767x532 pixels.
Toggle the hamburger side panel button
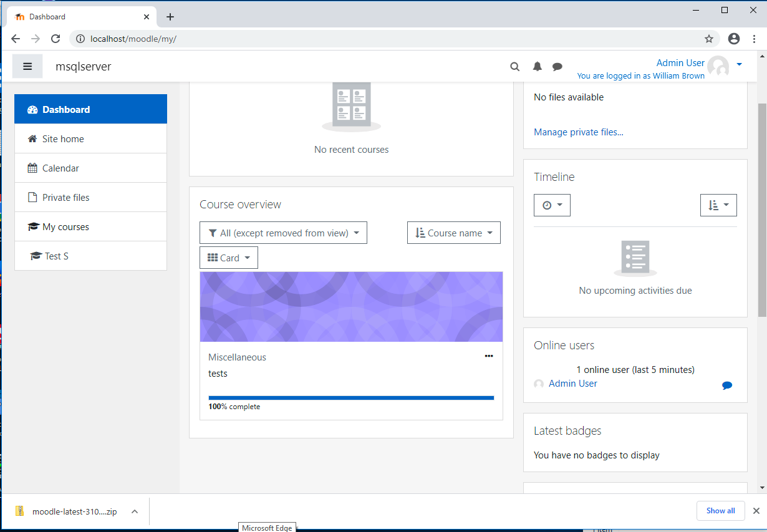click(27, 66)
